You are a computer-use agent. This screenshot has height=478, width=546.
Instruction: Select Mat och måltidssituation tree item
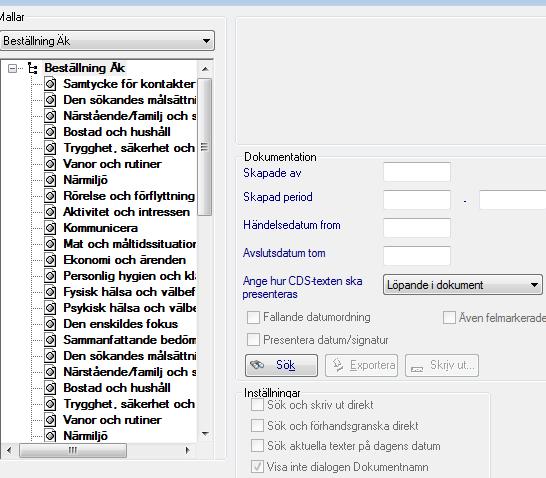(129, 244)
